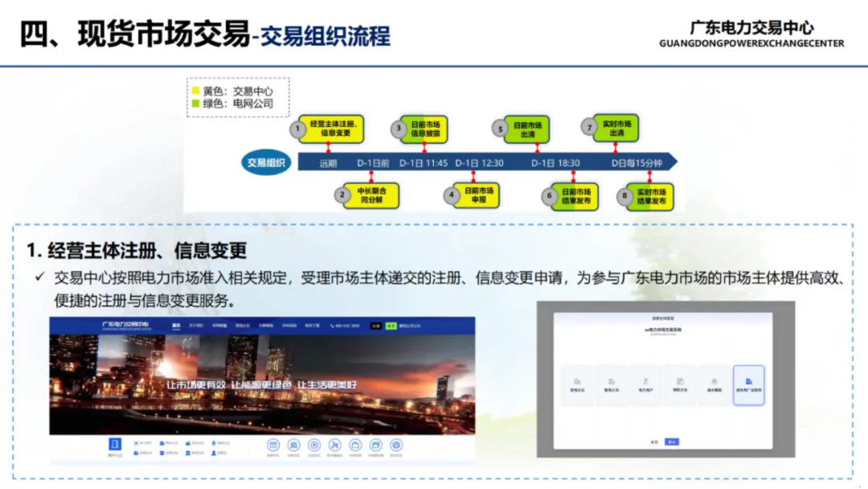Click the heading 1. 经营主体注册、信息变更
Image resolution: width=868 pixels, height=489 pixels.
click(x=137, y=250)
